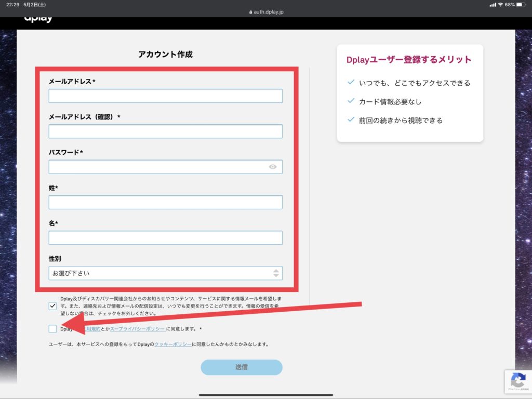Uncheck the 情報メール newsletter checkbox

click(x=52, y=306)
